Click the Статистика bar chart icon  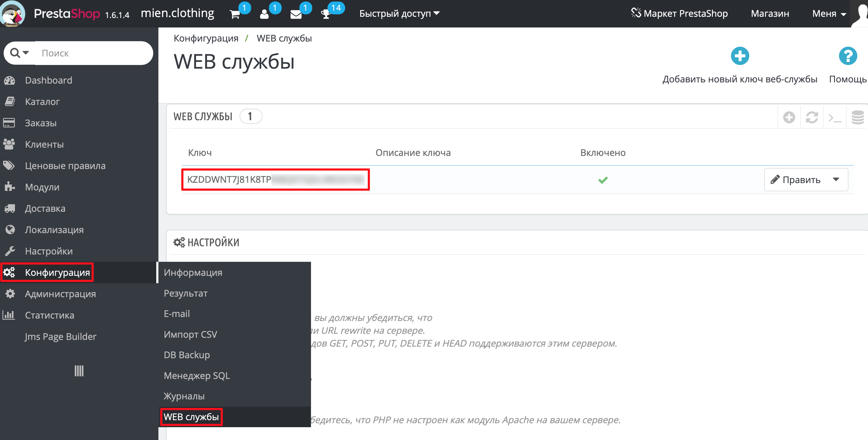(x=9, y=315)
